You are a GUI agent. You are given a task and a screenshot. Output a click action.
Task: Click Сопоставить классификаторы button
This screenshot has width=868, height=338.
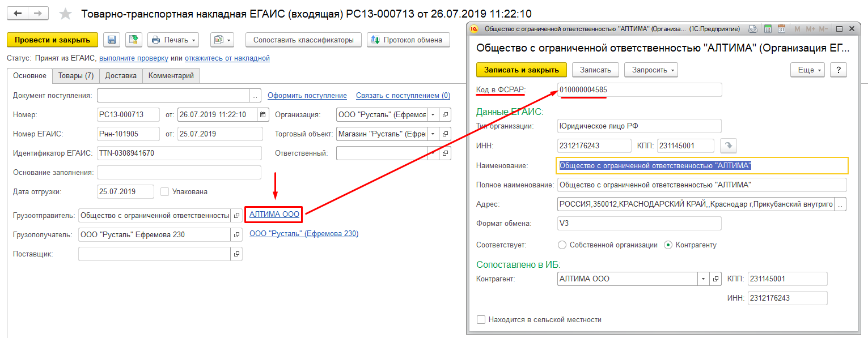point(303,40)
